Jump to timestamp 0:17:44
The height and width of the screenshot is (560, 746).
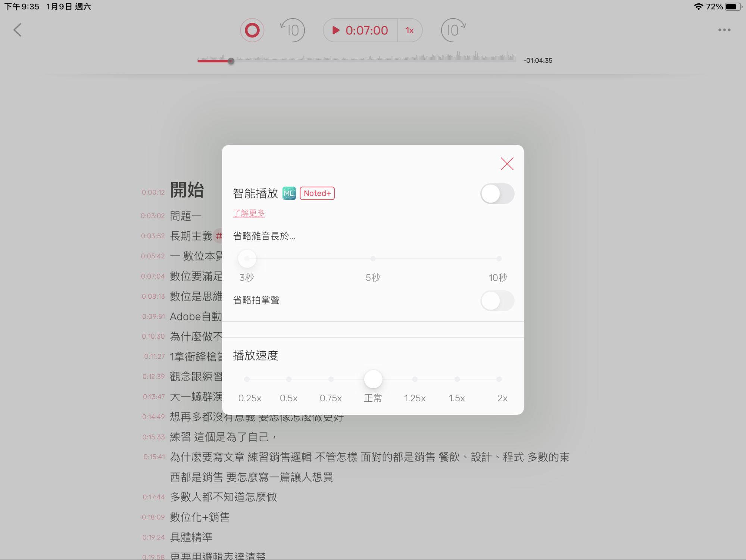tap(154, 497)
